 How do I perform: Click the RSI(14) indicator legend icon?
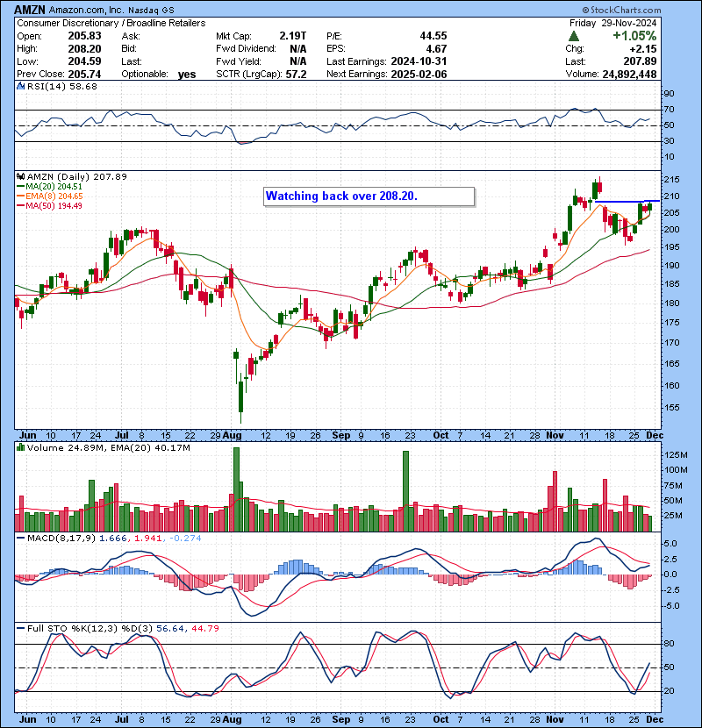point(20,86)
